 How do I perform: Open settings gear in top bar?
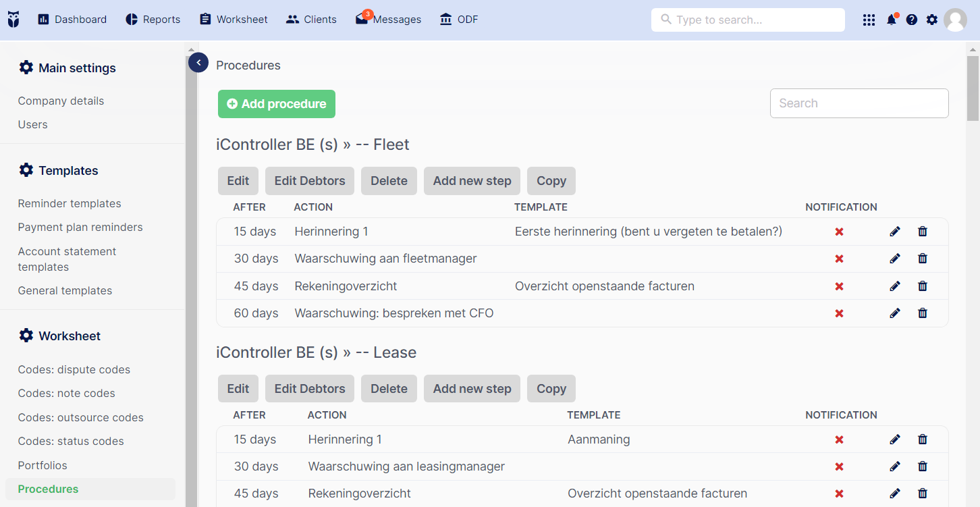[932, 20]
